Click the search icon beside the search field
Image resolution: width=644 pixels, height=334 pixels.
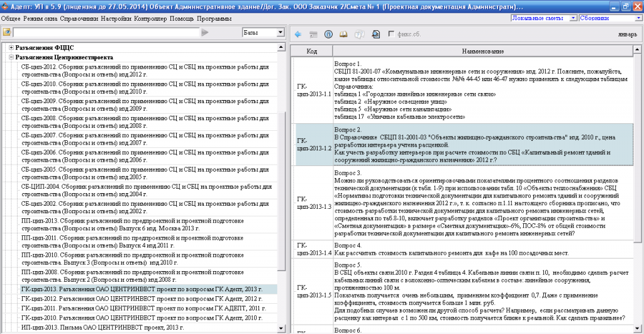(x=7, y=33)
